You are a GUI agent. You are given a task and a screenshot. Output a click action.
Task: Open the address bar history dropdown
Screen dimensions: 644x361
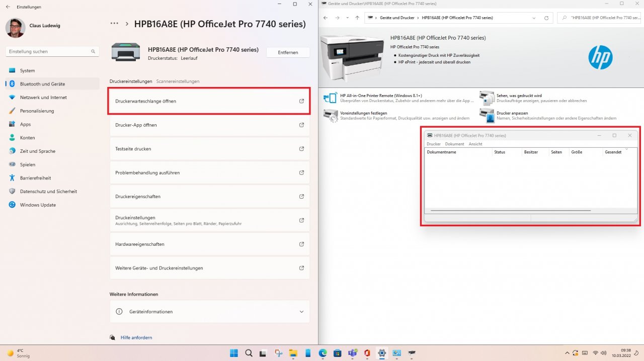[x=534, y=18]
